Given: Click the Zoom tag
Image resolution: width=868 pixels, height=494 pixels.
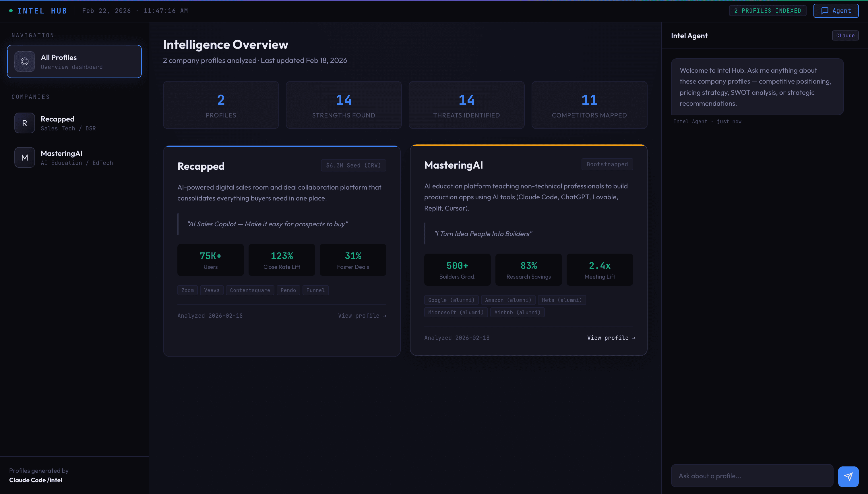Looking at the screenshot, I should pyautogui.click(x=187, y=290).
